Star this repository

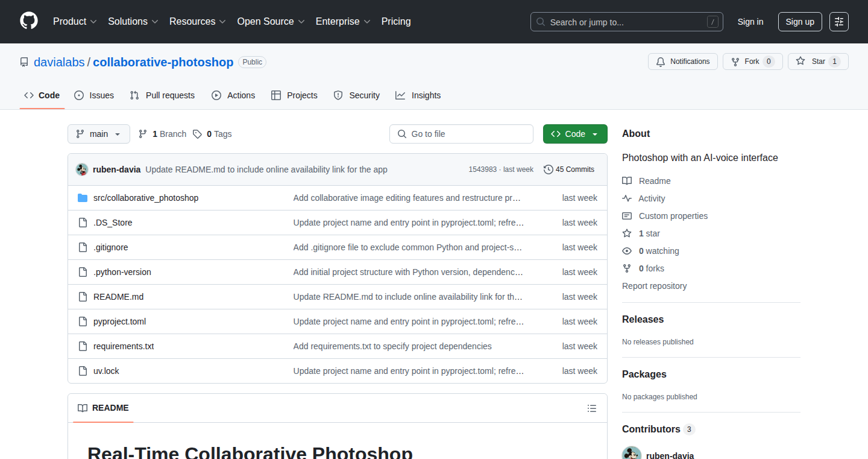tap(818, 62)
